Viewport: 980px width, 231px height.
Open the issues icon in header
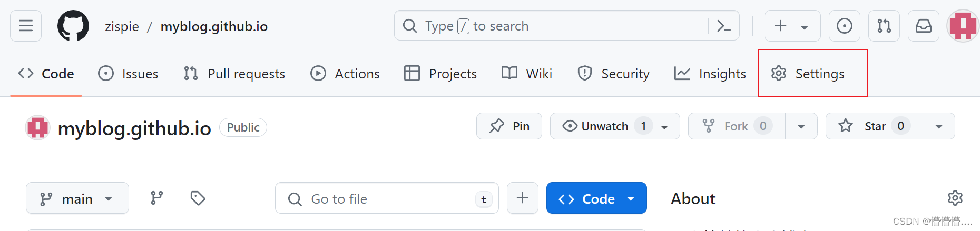(844, 26)
